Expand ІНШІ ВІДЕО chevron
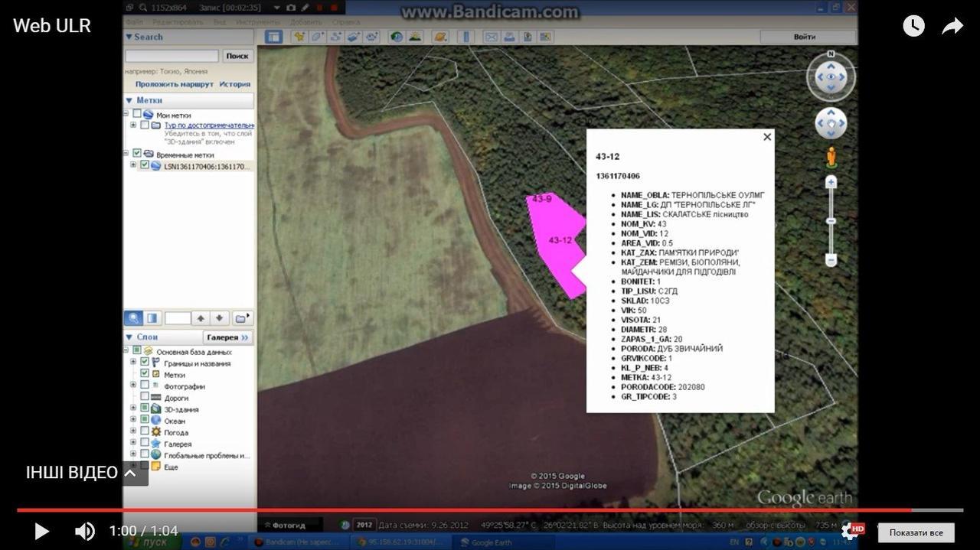 [x=130, y=473]
